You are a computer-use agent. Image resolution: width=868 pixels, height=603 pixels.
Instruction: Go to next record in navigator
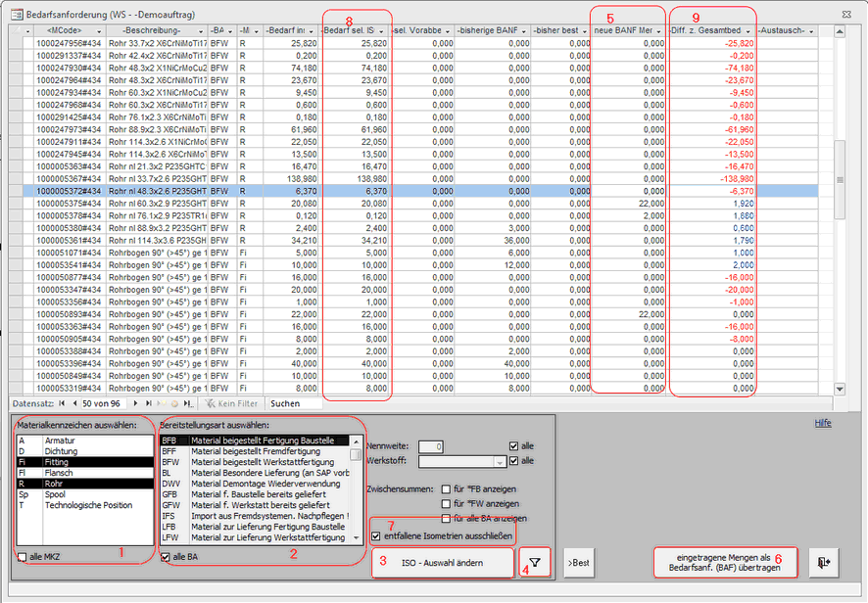coord(137,402)
